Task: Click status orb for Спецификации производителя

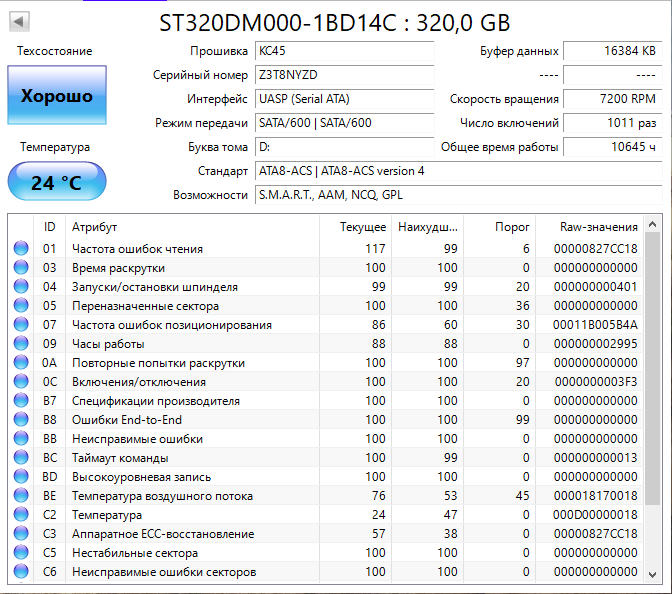Action: point(21,400)
